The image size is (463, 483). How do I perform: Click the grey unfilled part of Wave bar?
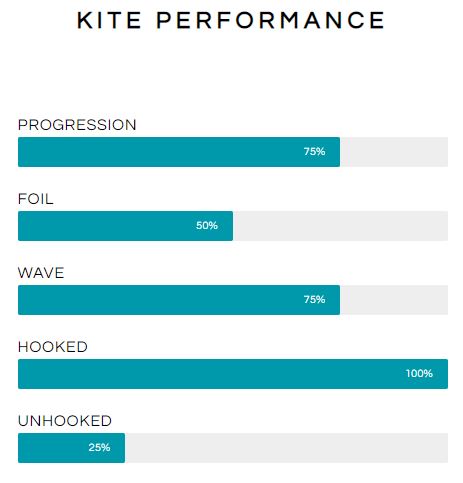click(394, 300)
